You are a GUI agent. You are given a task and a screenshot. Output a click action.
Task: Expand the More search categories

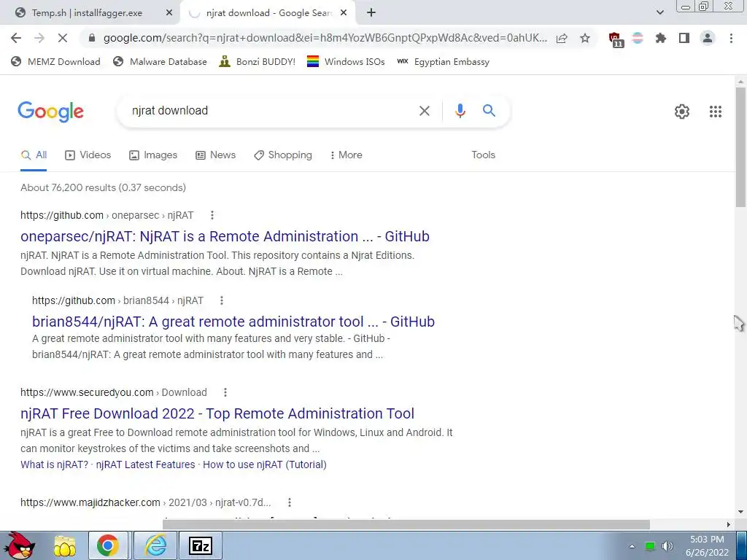[346, 155]
